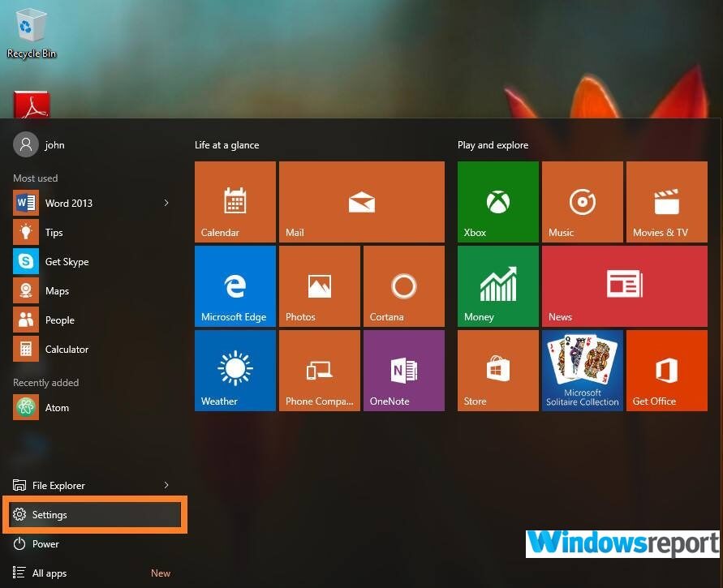
Task: Play Microsoft Solitaire Collection
Action: 582,370
